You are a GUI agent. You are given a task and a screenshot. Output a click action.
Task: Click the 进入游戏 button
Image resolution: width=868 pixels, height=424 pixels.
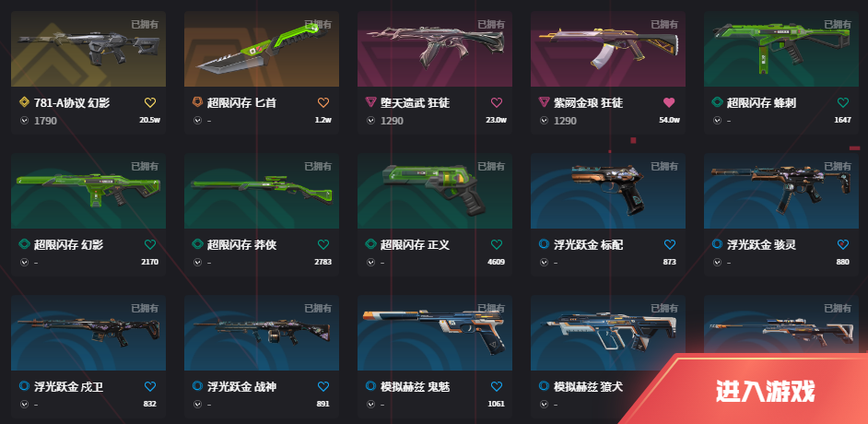pyautogui.click(x=766, y=392)
